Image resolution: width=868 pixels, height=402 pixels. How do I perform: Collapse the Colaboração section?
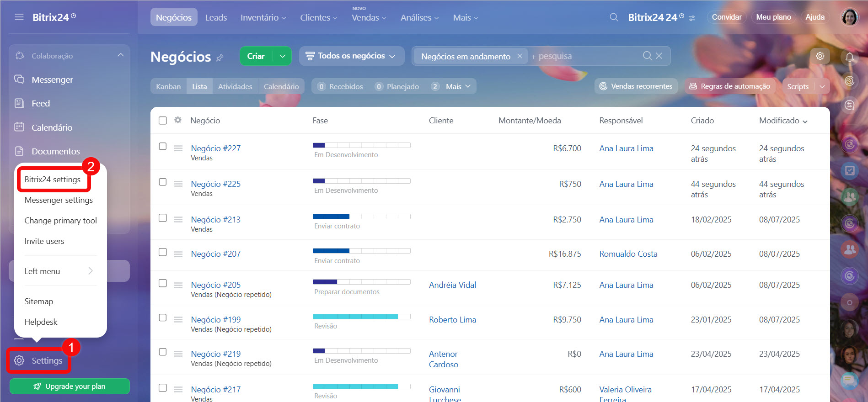[121, 55]
